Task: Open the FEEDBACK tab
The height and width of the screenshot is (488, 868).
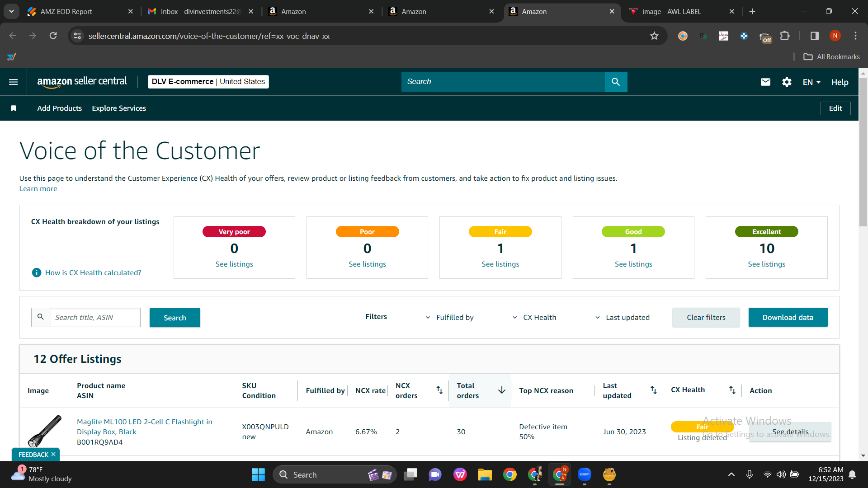Action: coord(33,455)
